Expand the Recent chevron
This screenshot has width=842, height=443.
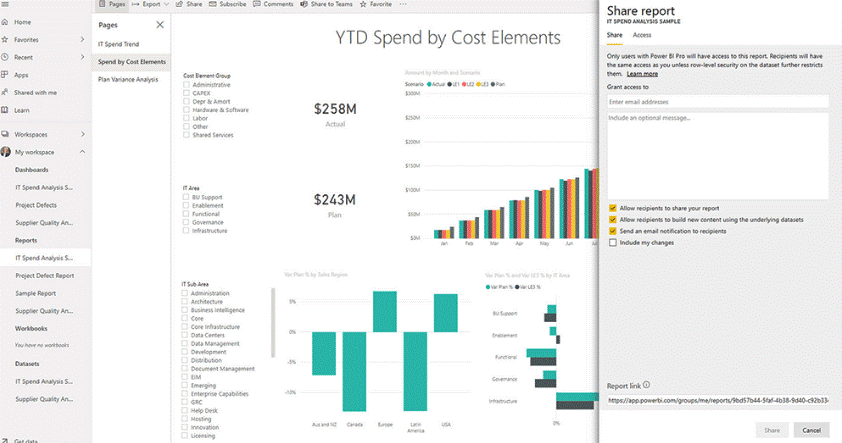tap(82, 57)
